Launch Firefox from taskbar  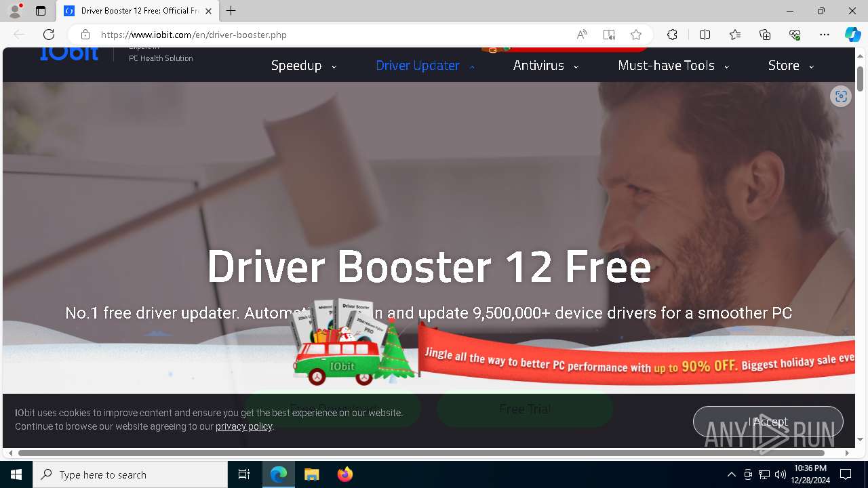point(344,474)
